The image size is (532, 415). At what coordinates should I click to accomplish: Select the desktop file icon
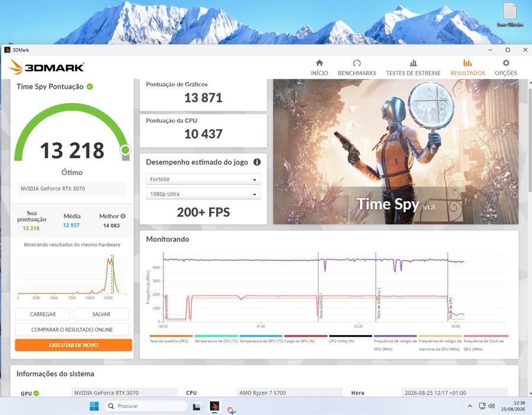[509, 15]
